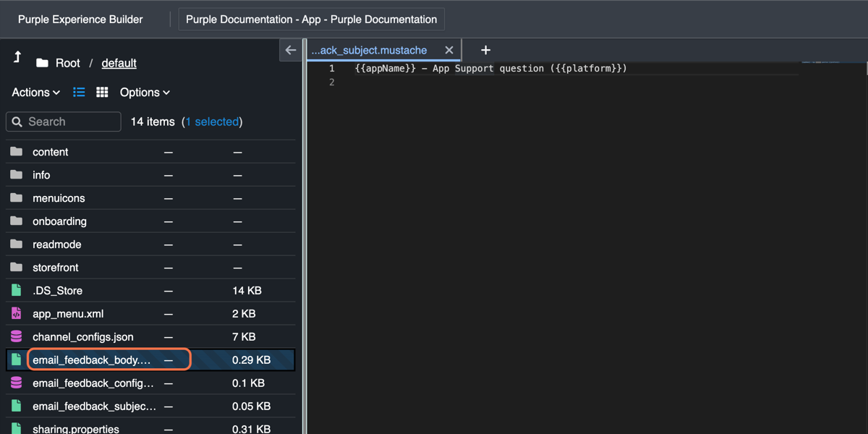The image size is (868, 434).
Task: Click Purple Experience Builder title
Action: [x=80, y=20]
